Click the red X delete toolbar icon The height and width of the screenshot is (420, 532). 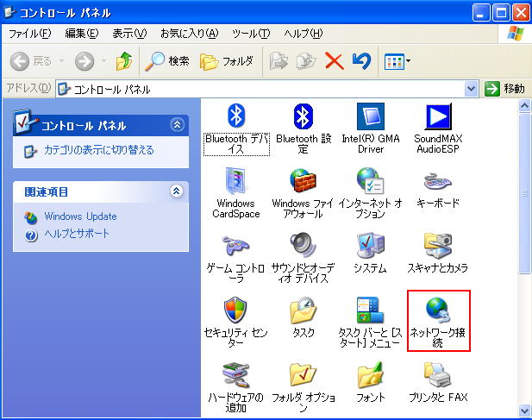click(335, 61)
